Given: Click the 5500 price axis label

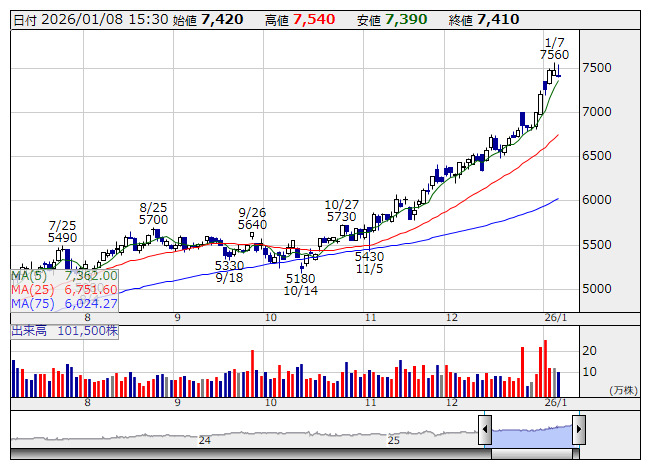Looking at the screenshot, I should (597, 245).
